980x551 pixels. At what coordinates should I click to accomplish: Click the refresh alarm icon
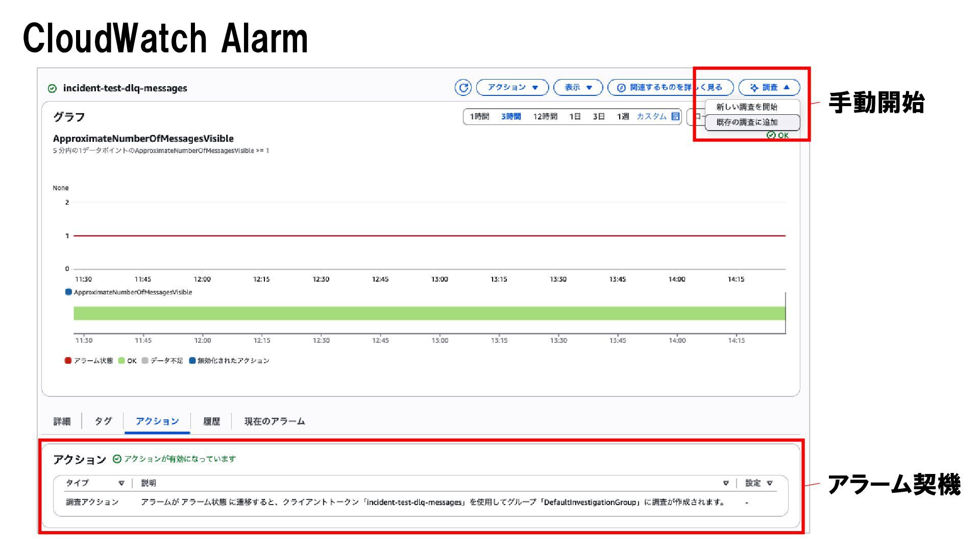pos(463,88)
